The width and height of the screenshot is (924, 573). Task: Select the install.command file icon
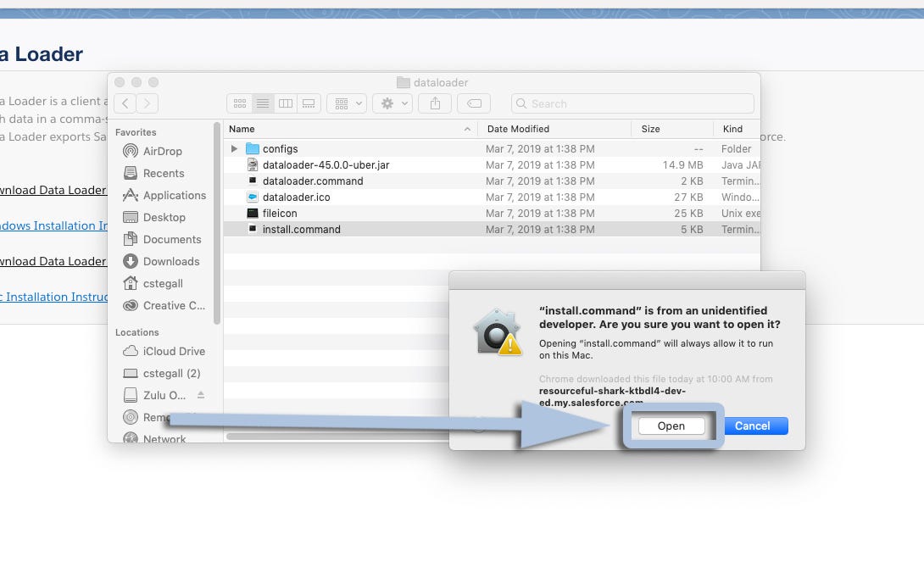tap(253, 230)
